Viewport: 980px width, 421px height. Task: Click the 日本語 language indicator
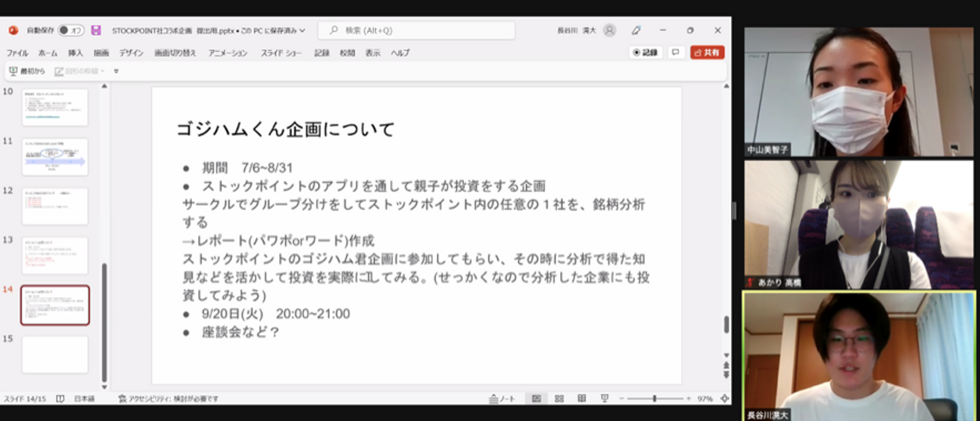(x=84, y=399)
